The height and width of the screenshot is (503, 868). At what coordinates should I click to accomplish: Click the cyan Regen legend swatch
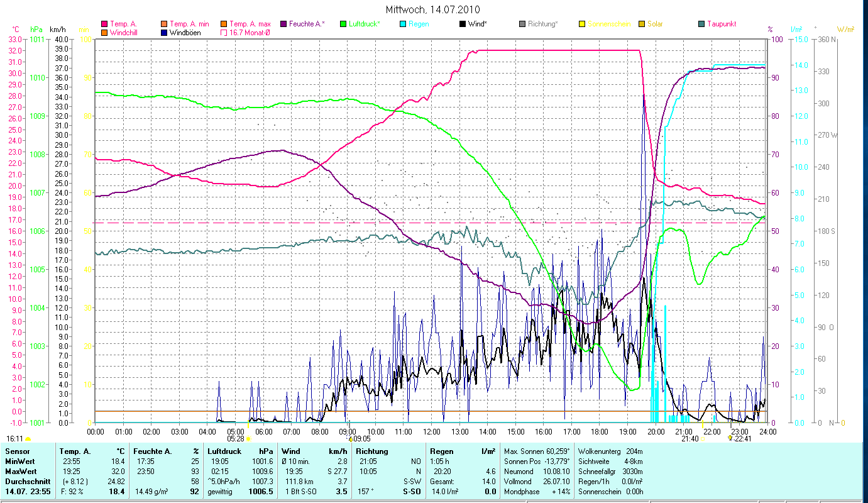[403, 24]
